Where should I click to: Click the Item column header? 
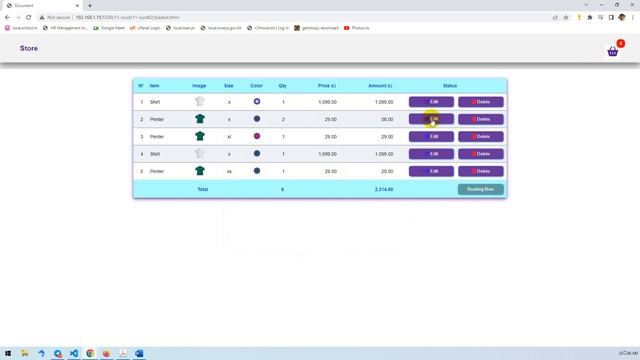[x=154, y=86]
